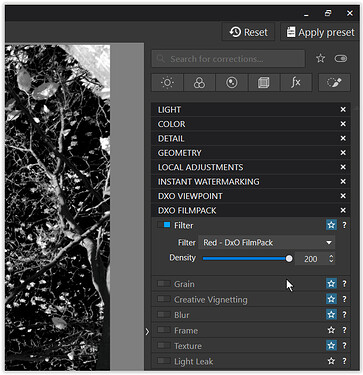Open the Geometry corrections tab (cube icon)
The image size is (363, 375).
pyautogui.click(x=264, y=83)
